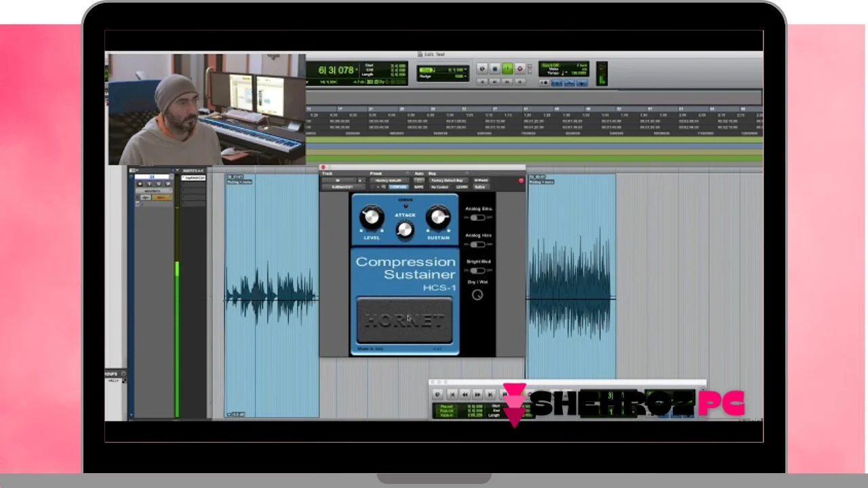
Task: Toggle the track input monitoring button
Action: 149,184
